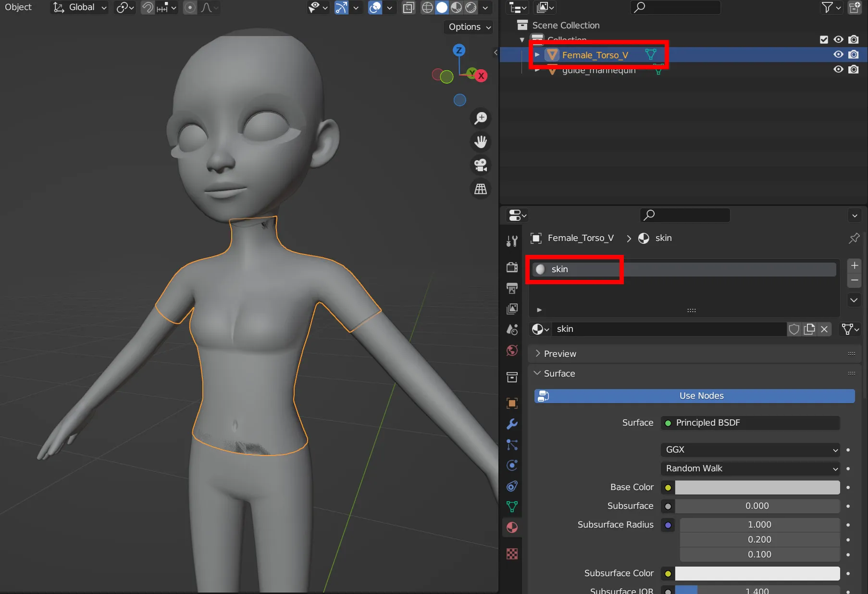Toggle viewport overlays
This screenshot has height=594, width=868.
click(375, 7)
